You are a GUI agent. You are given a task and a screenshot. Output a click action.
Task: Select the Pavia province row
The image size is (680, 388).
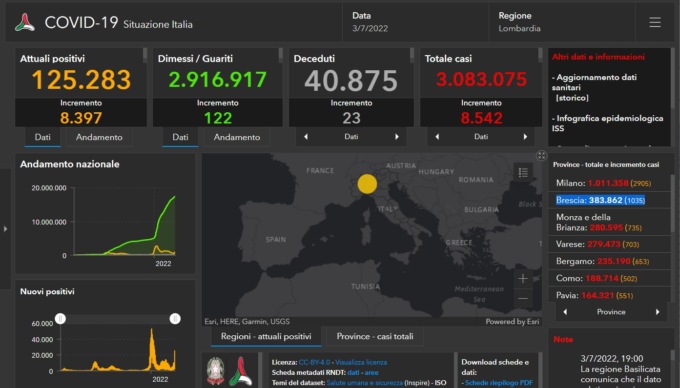tap(609, 296)
